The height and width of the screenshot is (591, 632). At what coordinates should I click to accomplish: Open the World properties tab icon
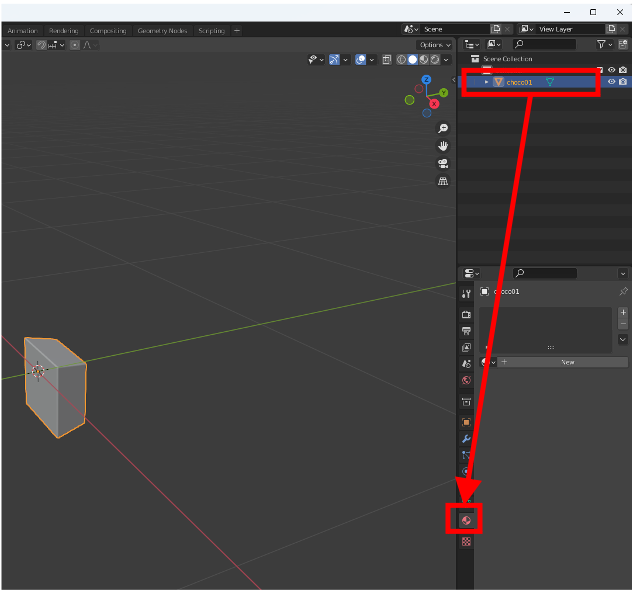pyautogui.click(x=466, y=381)
